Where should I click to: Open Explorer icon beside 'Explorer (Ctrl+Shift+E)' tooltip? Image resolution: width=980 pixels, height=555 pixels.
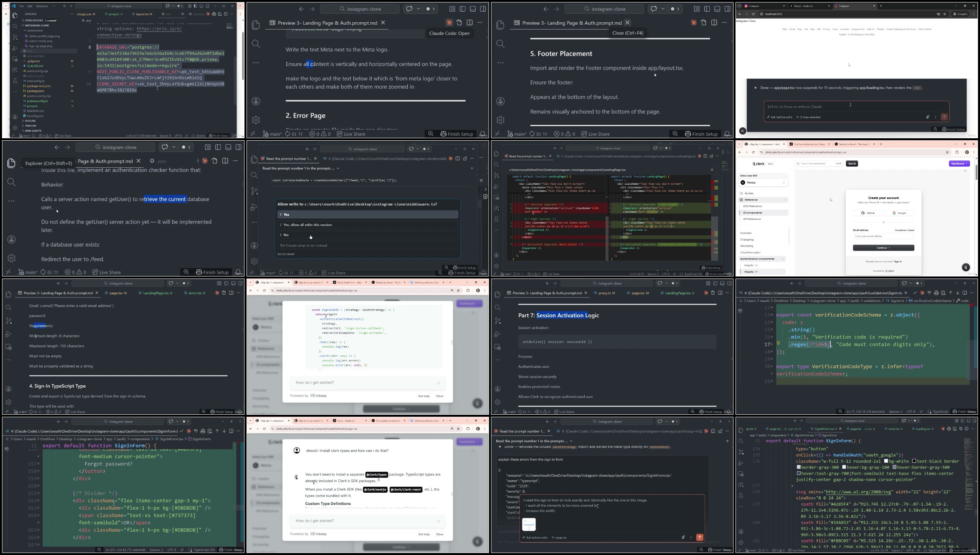pos(11,163)
